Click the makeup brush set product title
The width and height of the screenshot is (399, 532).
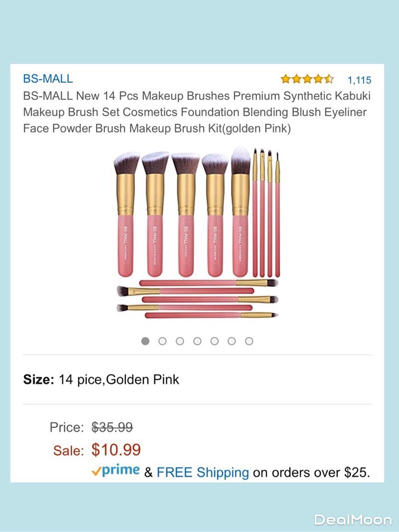tap(197, 112)
